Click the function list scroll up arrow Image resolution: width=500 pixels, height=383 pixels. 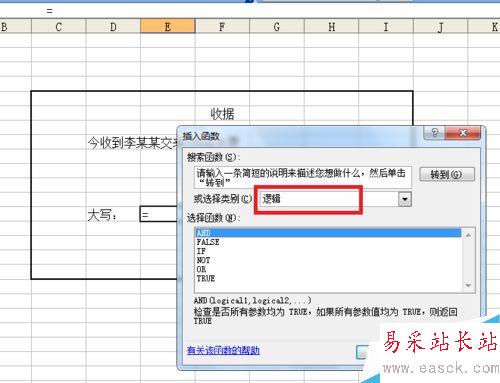468,235
